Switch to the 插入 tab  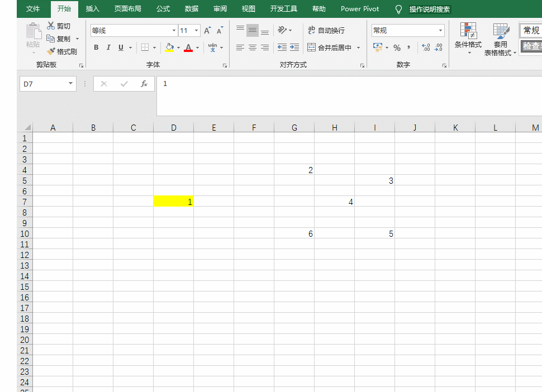[x=92, y=8]
